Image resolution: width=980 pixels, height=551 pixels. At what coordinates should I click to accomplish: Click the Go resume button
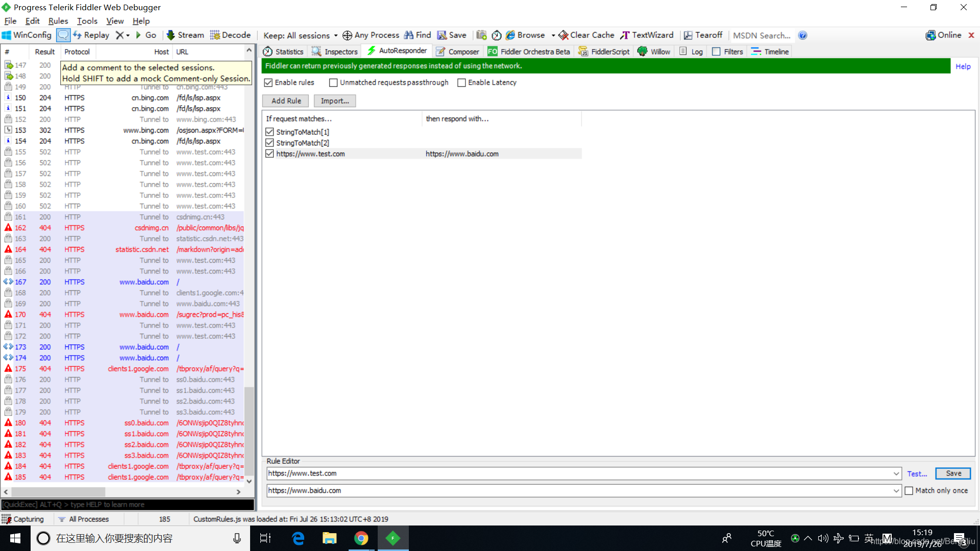[145, 35]
